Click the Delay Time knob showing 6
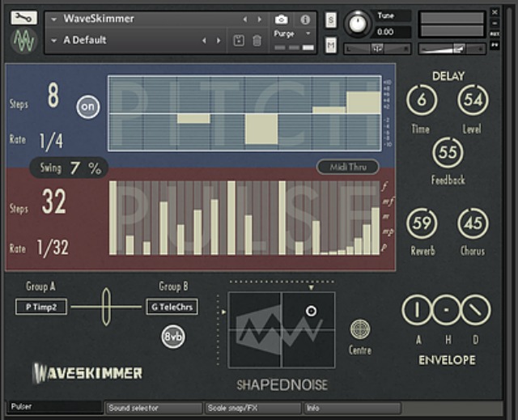 click(x=422, y=100)
